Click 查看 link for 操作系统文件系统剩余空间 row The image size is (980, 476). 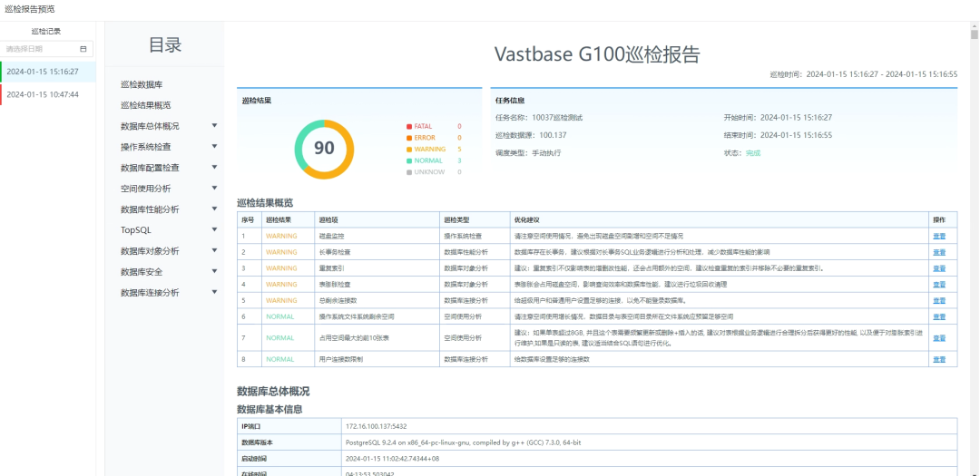pos(939,316)
